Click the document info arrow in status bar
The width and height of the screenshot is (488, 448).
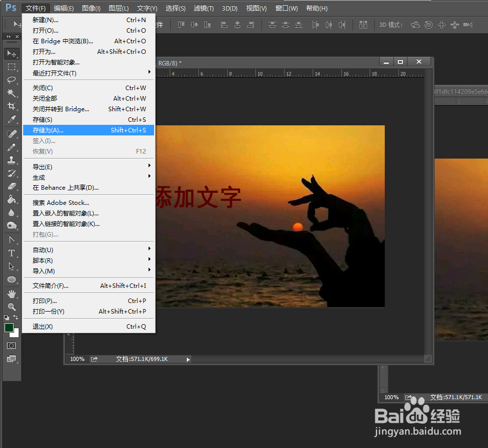click(x=188, y=359)
